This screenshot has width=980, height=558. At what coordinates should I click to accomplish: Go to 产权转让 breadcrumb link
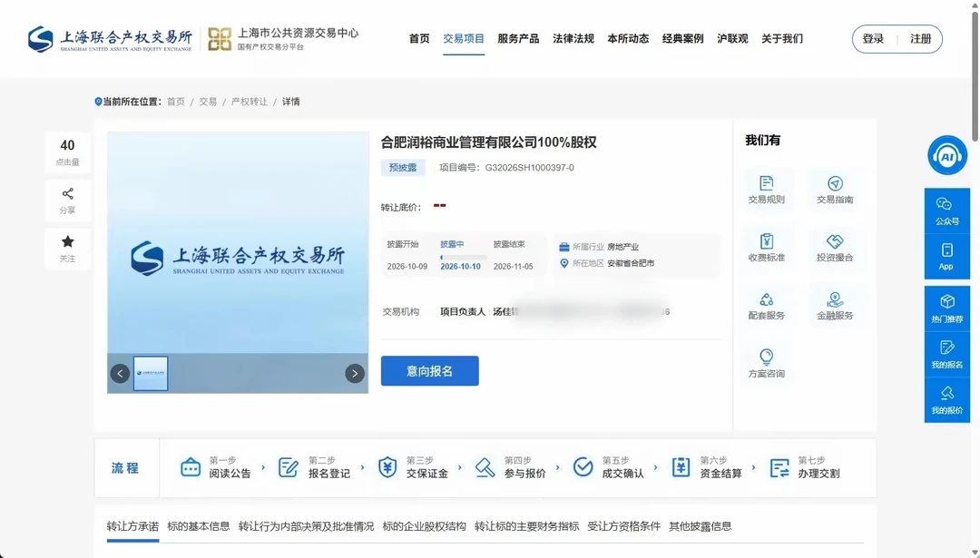[x=250, y=102]
